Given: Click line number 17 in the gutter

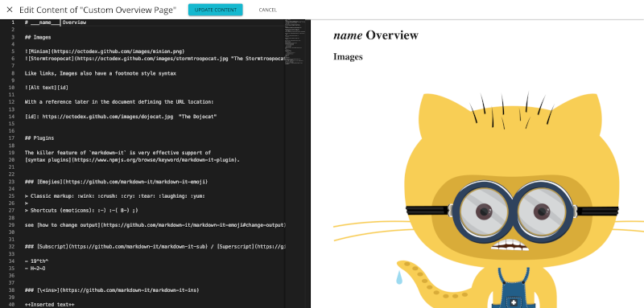Looking at the screenshot, I should click(x=12, y=138).
